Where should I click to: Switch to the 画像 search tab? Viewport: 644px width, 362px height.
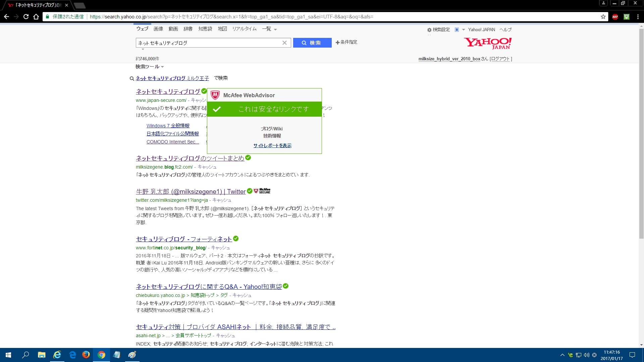coord(158,29)
